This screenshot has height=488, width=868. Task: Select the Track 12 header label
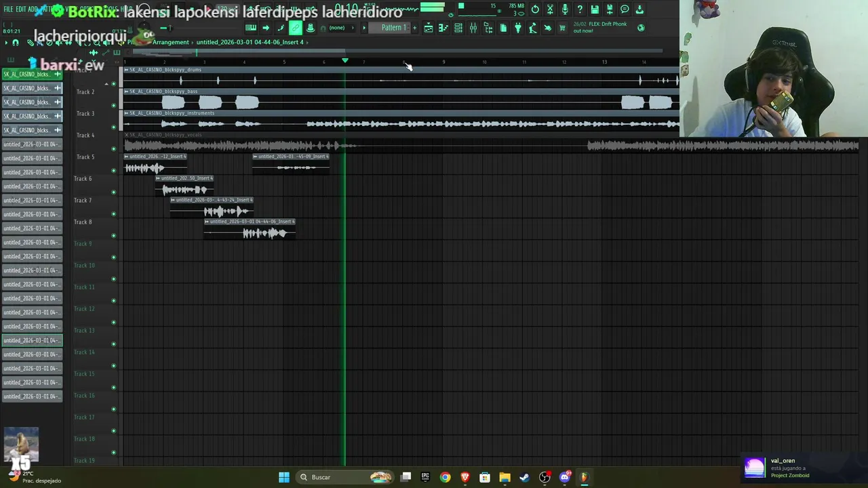click(x=84, y=308)
